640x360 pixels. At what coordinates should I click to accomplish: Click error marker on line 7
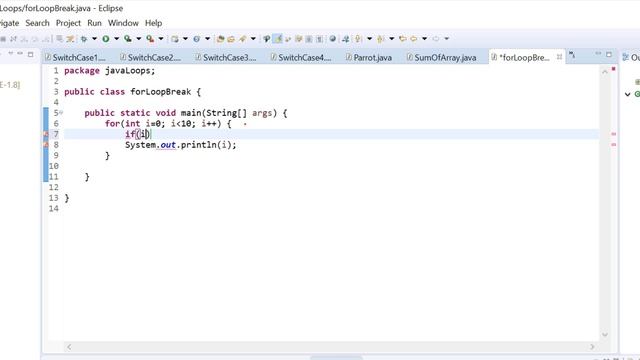pos(46,134)
